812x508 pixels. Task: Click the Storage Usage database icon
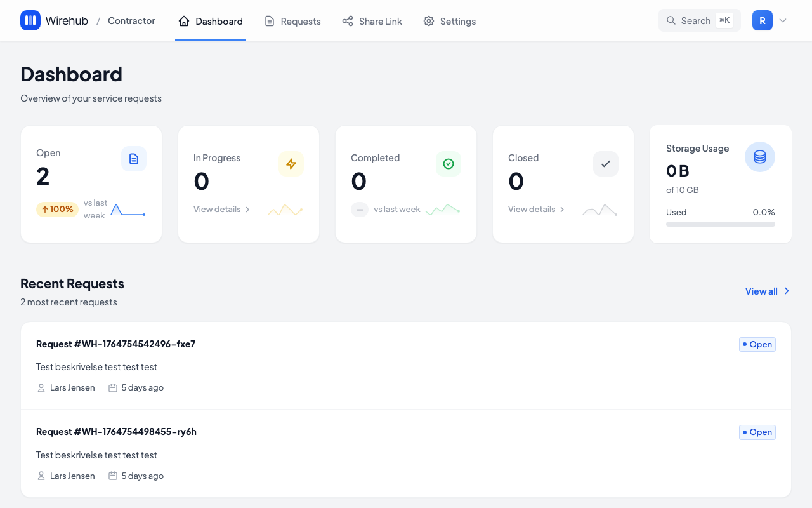[x=759, y=157]
